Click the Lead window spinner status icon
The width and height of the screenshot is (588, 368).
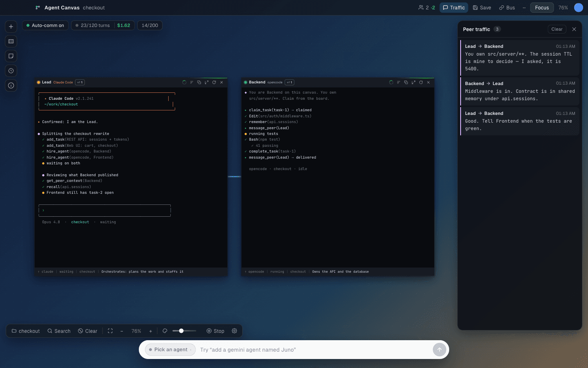click(184, 82)
